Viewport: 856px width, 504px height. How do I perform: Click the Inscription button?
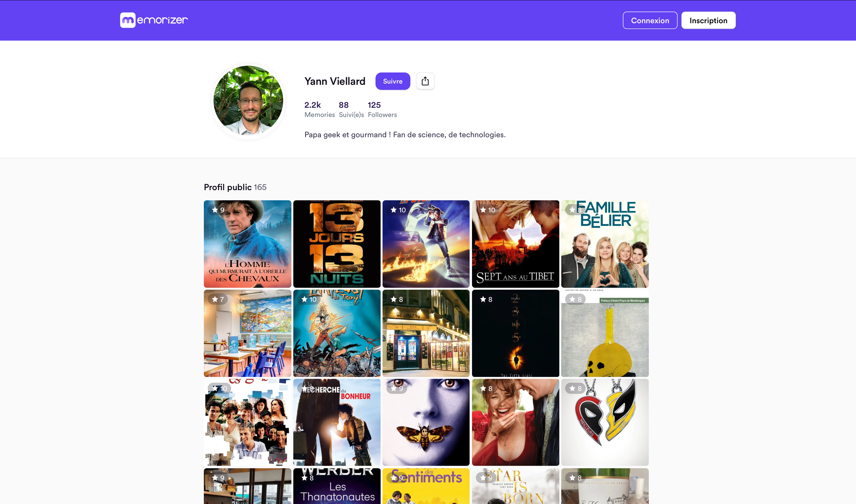click(x=708, y=20)
